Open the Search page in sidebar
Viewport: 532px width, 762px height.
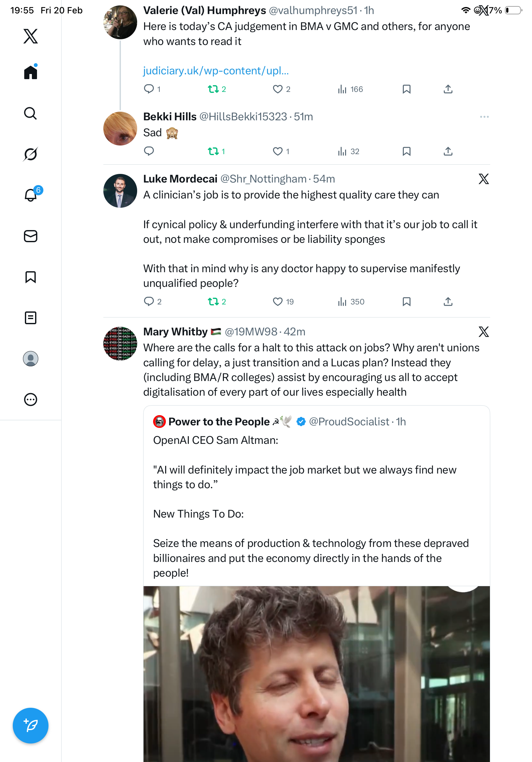[31, 114]
